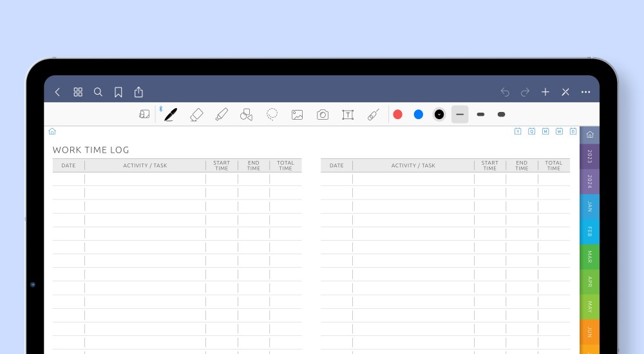
Task: Open the planner home icon above title
Action: pyautogui.click(x=52, y=131)
